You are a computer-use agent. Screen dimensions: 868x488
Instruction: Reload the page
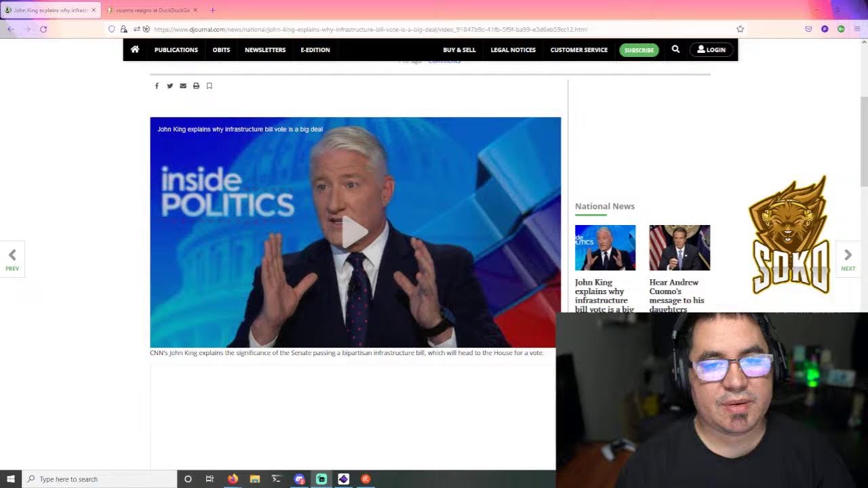coord(43,29)
